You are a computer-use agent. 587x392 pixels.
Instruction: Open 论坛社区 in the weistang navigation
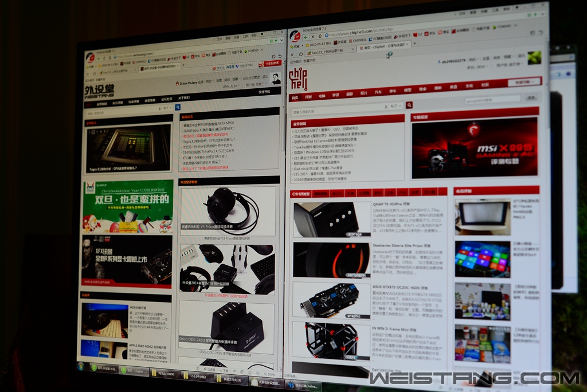point(167,99)
